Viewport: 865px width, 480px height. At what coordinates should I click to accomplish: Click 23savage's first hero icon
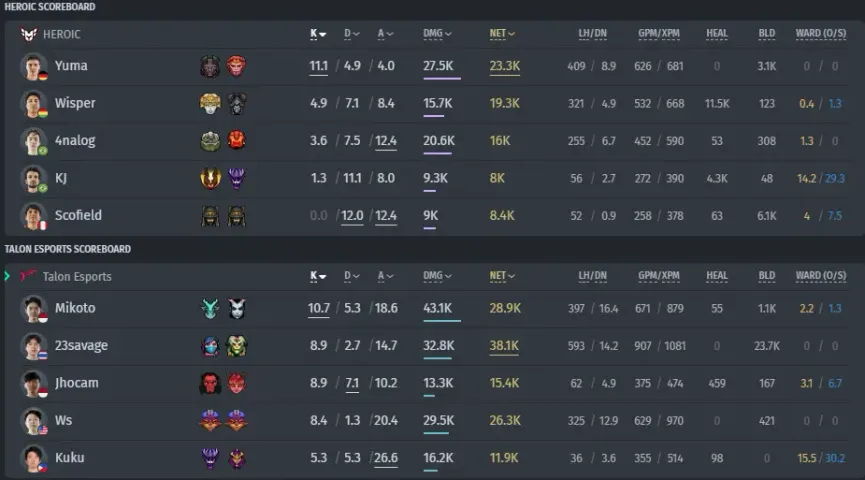210,346
